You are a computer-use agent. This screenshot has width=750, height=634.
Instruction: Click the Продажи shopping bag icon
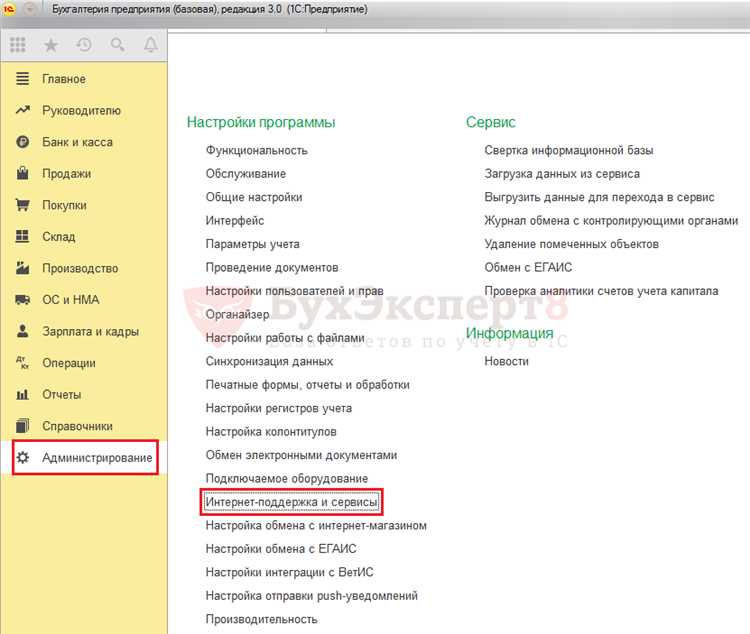[22, 173]
